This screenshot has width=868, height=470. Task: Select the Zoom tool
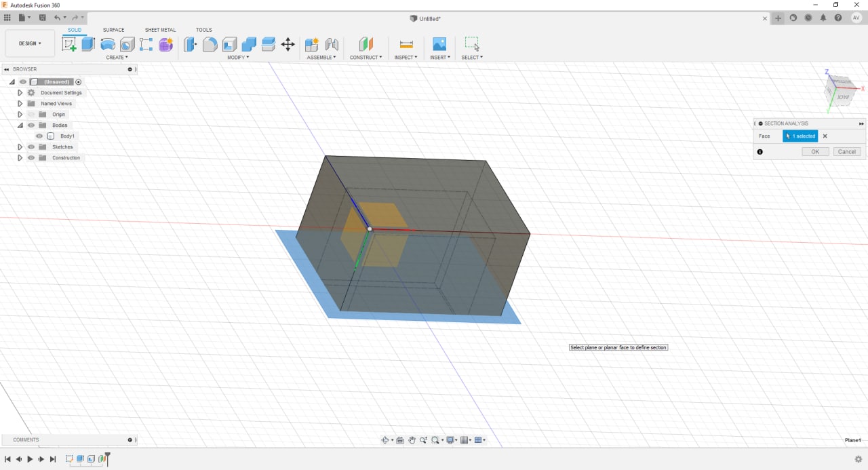pos(423,440)
